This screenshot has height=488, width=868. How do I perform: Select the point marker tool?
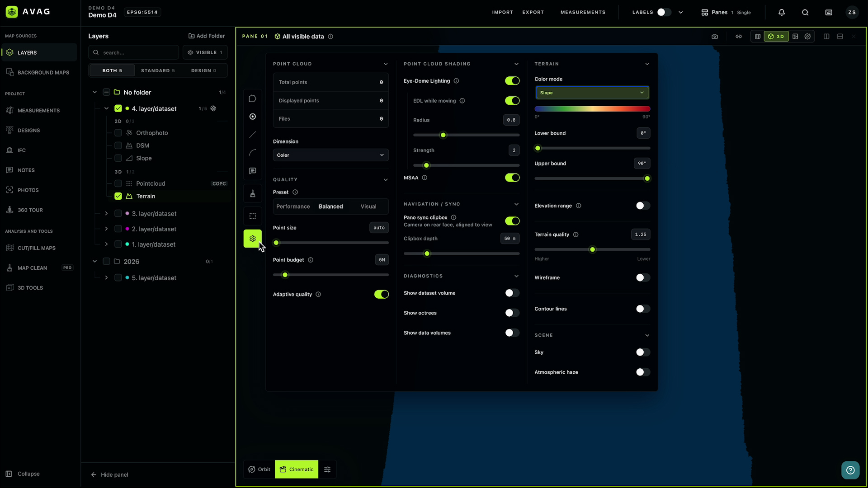click(x=253, y=117)
